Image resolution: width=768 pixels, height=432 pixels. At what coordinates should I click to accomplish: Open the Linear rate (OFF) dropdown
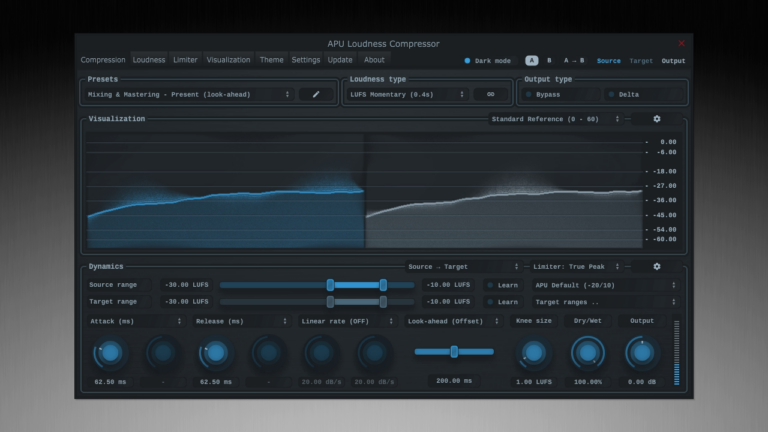point(347,321)
